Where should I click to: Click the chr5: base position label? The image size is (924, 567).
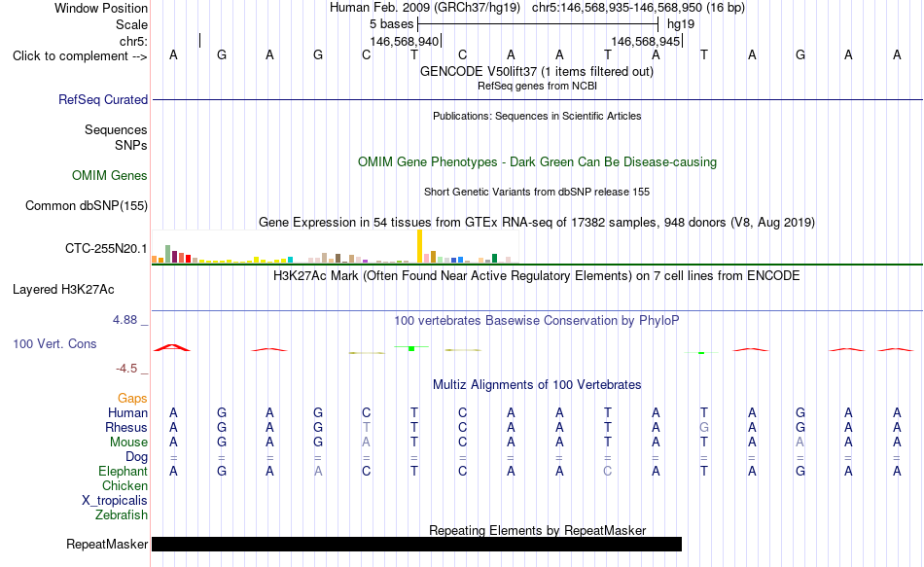point(133,41)
